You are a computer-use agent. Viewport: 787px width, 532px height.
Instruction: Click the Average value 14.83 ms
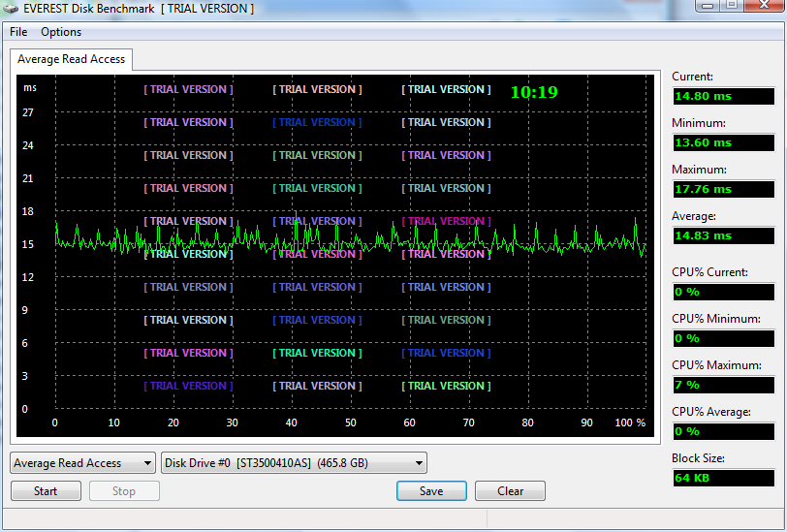click(x=723, y=235)
